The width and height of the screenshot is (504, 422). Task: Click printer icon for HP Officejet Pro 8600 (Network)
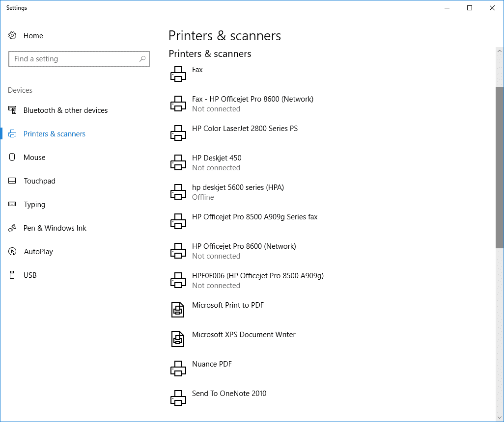pos(178,251)
